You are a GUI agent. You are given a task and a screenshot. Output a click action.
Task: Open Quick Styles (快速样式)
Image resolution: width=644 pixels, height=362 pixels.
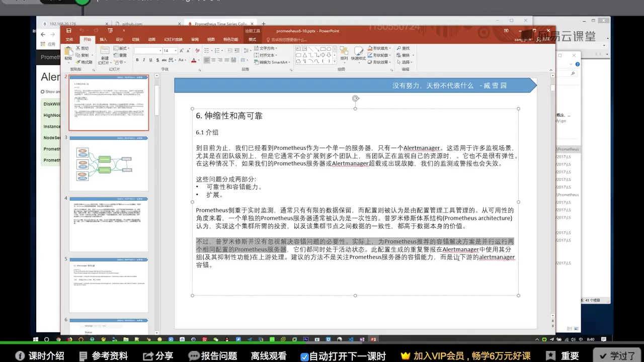pyautogui.click(x=358, y=54)
